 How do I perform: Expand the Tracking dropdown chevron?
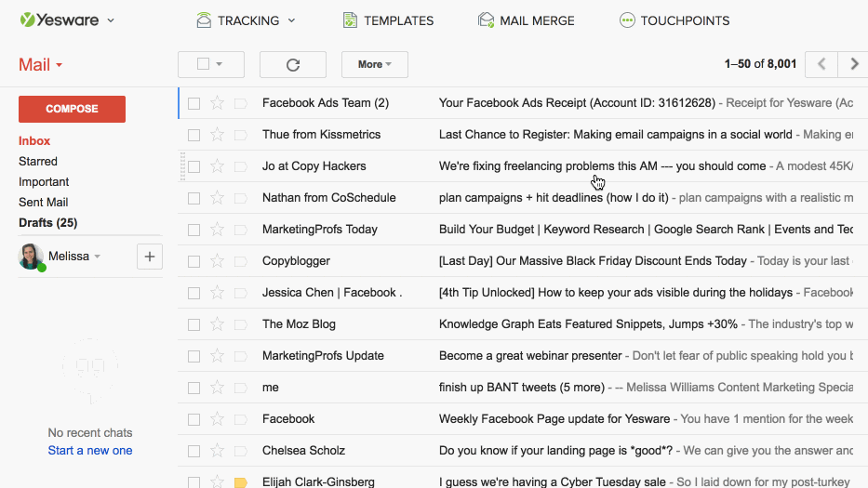point(292,20)
